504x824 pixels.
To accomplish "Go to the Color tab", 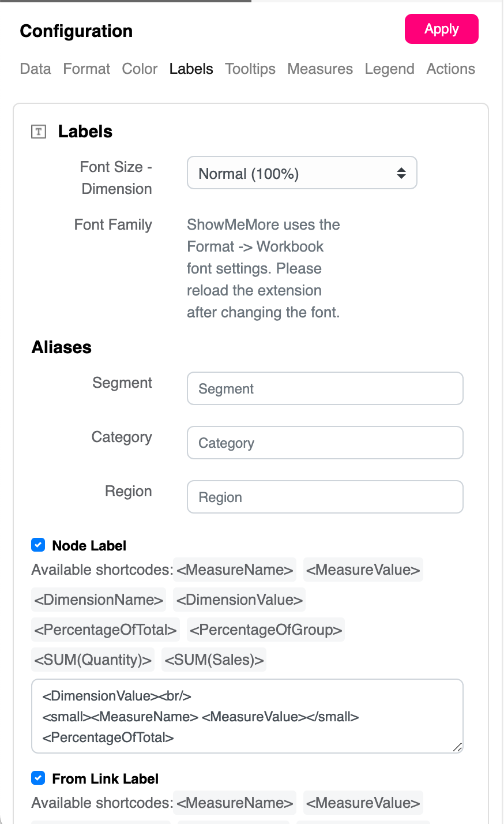I will tap(140, 69).
